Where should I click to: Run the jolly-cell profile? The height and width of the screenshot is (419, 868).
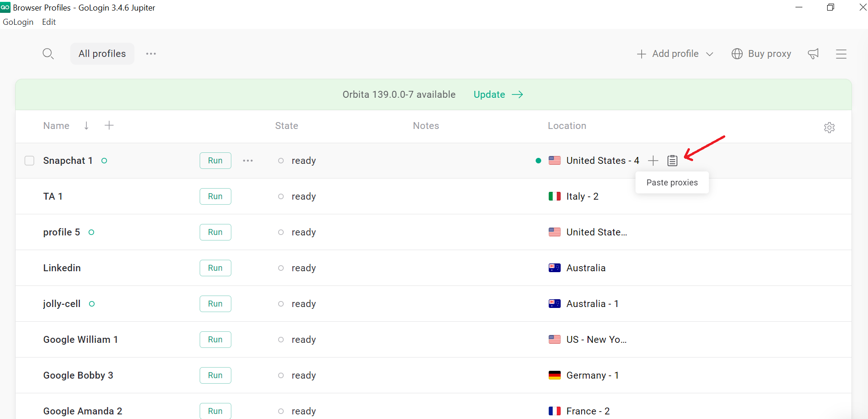pyautogui.click(x=215, y=304)
